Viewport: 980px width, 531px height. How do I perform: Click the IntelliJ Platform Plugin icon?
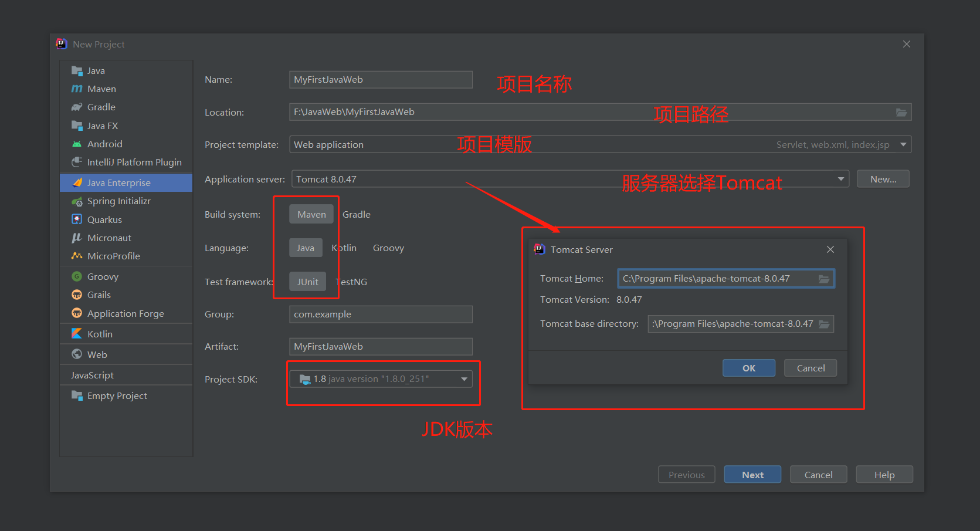pos(77,162)
